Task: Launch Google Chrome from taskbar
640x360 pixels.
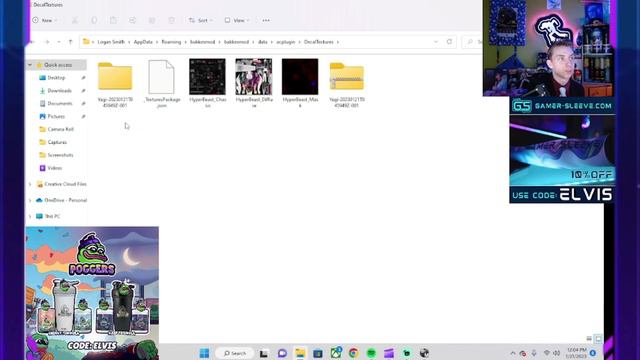Action: [353, 353]
